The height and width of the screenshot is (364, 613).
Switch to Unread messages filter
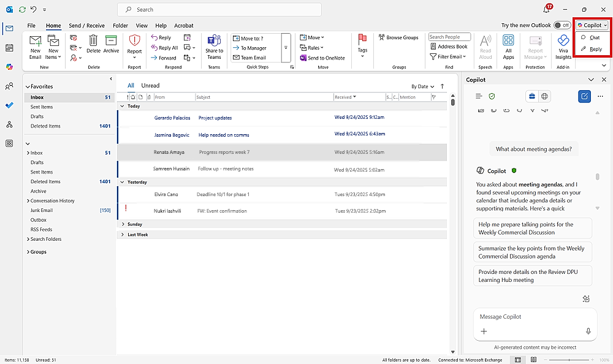[x=150, y=86]
